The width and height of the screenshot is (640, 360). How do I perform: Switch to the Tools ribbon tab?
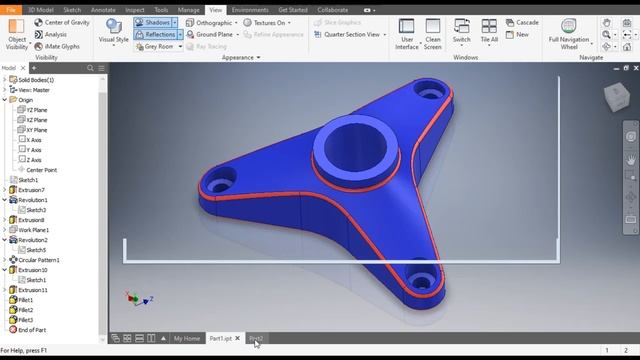[161, 10]
